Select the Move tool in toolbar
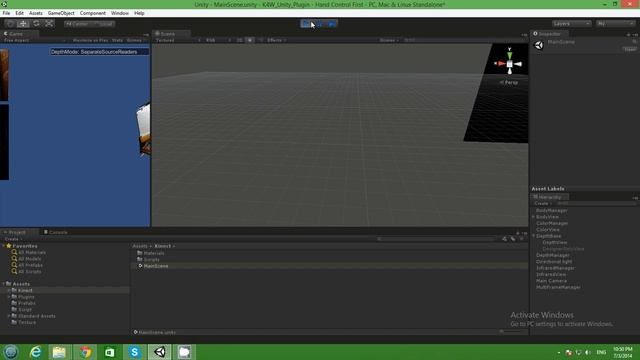 pos(23,24)
